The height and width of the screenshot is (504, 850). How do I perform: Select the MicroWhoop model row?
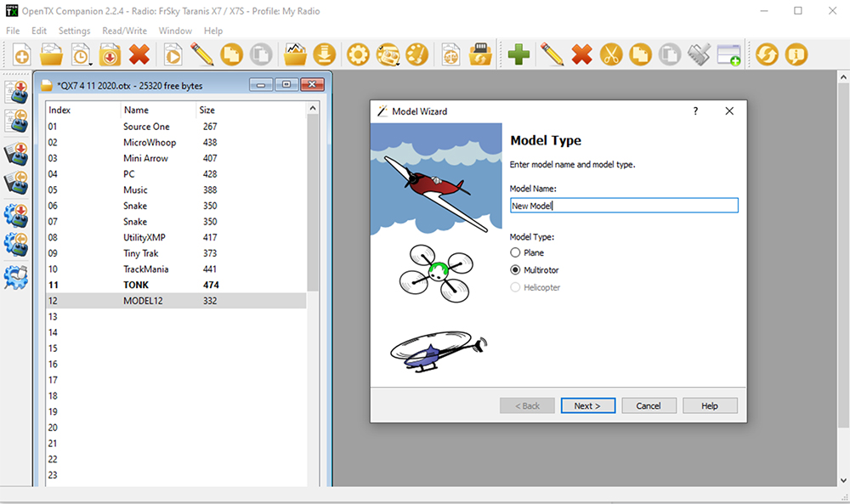tap(176, 143)
